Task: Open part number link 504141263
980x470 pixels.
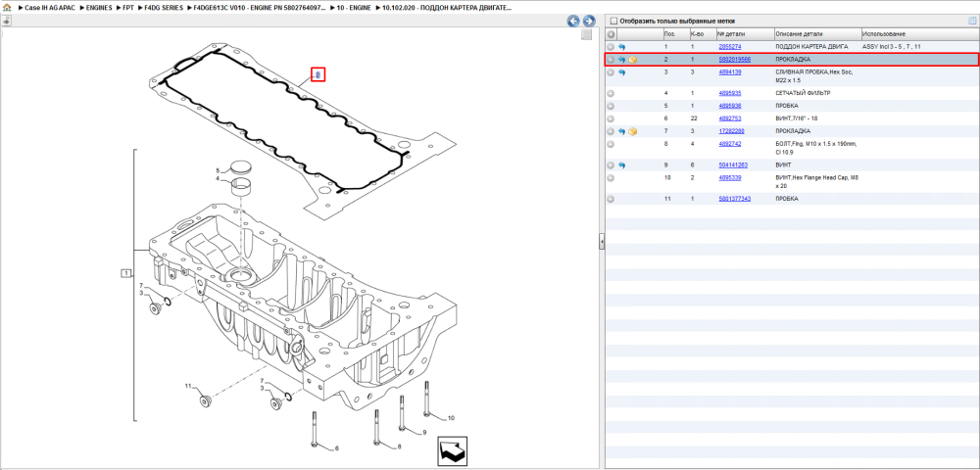Action: (733, 165)
